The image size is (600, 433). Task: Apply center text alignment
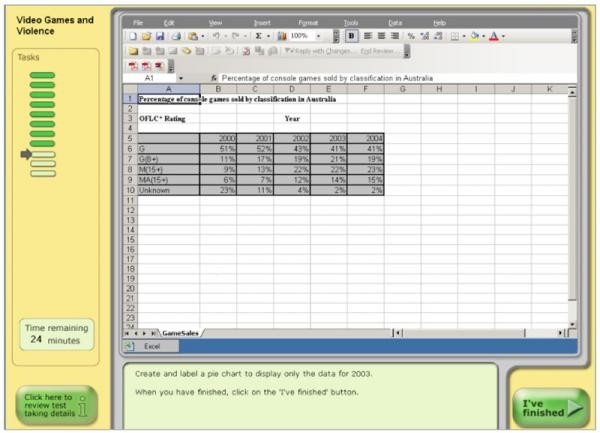[x=382, y=36]
